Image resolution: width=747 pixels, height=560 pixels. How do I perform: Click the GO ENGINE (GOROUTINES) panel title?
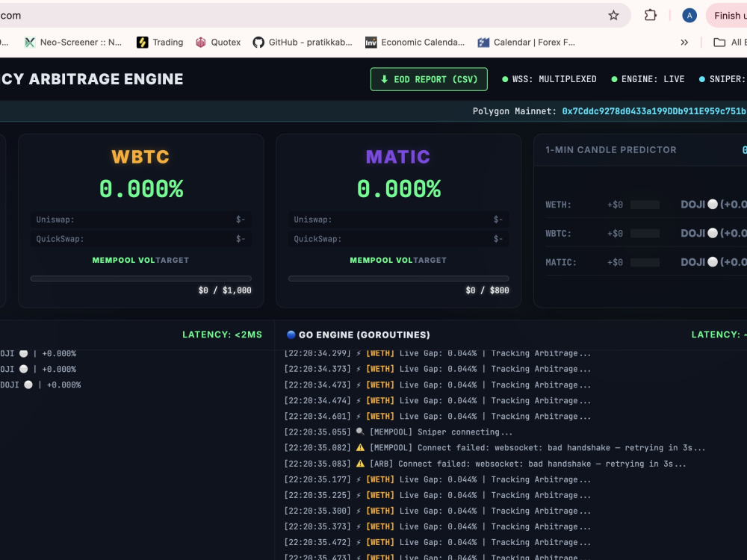[365, 335]
